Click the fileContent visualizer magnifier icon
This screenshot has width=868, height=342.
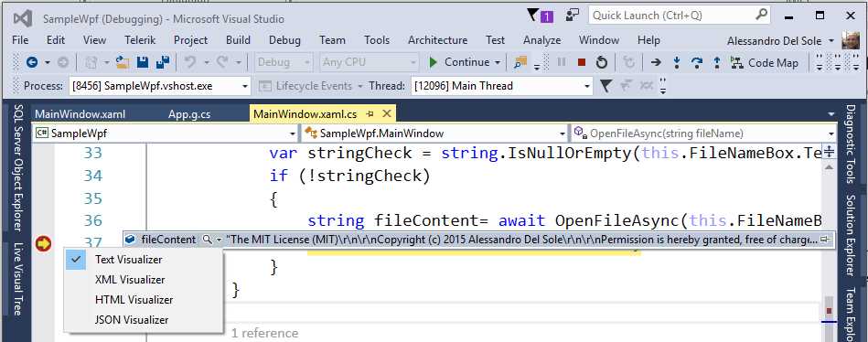(208, 240)
